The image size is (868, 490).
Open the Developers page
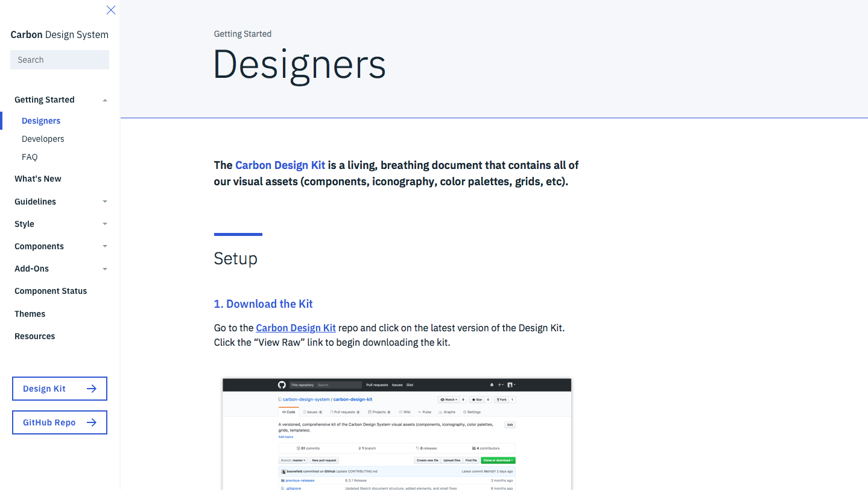43,139
